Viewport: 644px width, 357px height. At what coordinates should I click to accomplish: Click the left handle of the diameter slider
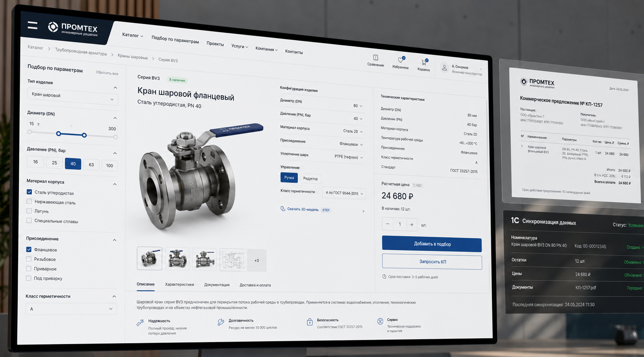click(x=59, y=134)
